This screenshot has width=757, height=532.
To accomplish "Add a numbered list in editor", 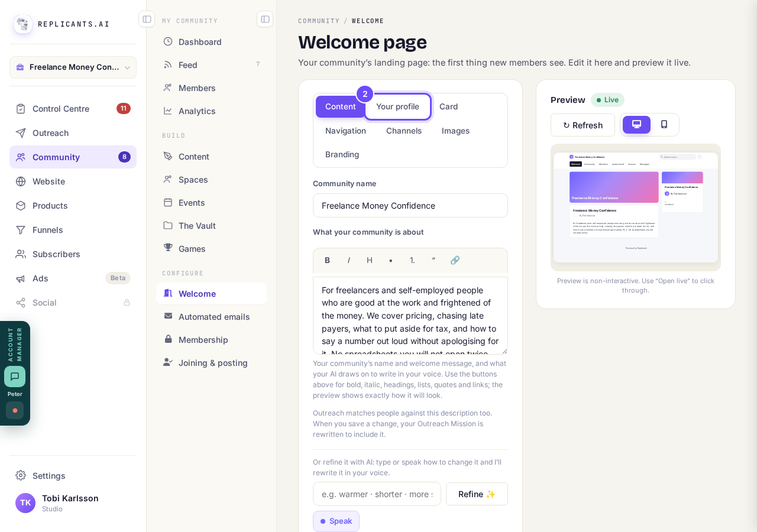I will point(412,260).
